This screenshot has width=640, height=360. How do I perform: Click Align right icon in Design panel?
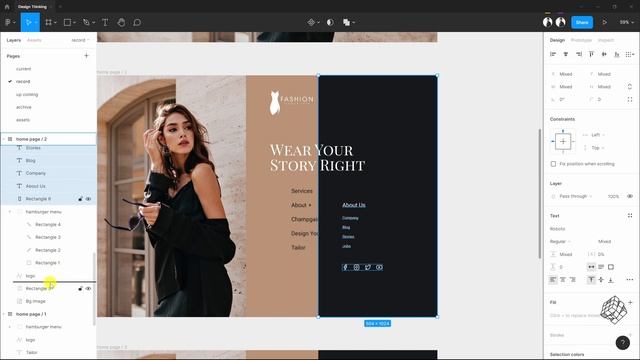point(579,54)
